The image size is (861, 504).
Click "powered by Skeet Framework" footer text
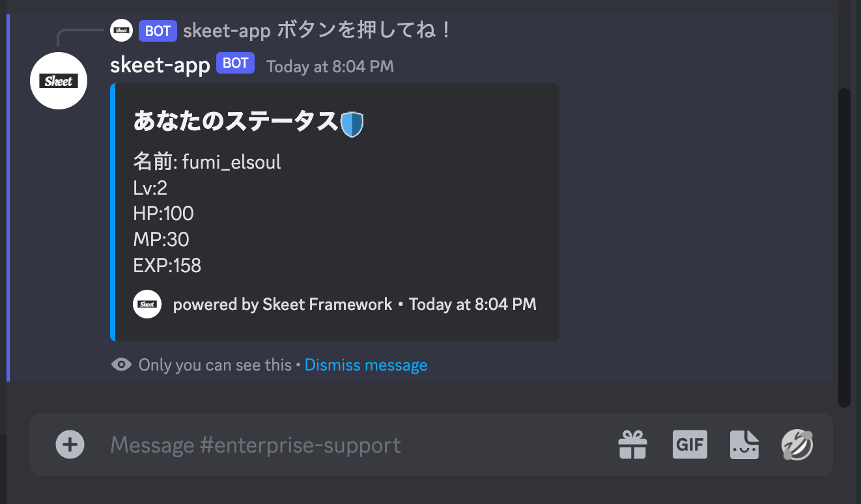coord(283,304)
